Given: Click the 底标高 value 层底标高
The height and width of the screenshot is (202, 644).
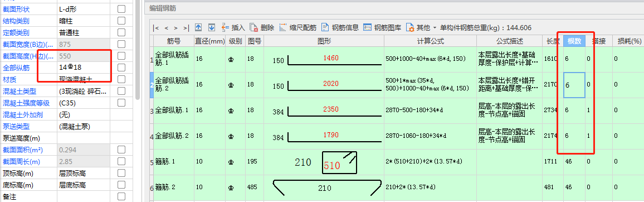Looking at the screenshot, I should [x=84, y=185].
